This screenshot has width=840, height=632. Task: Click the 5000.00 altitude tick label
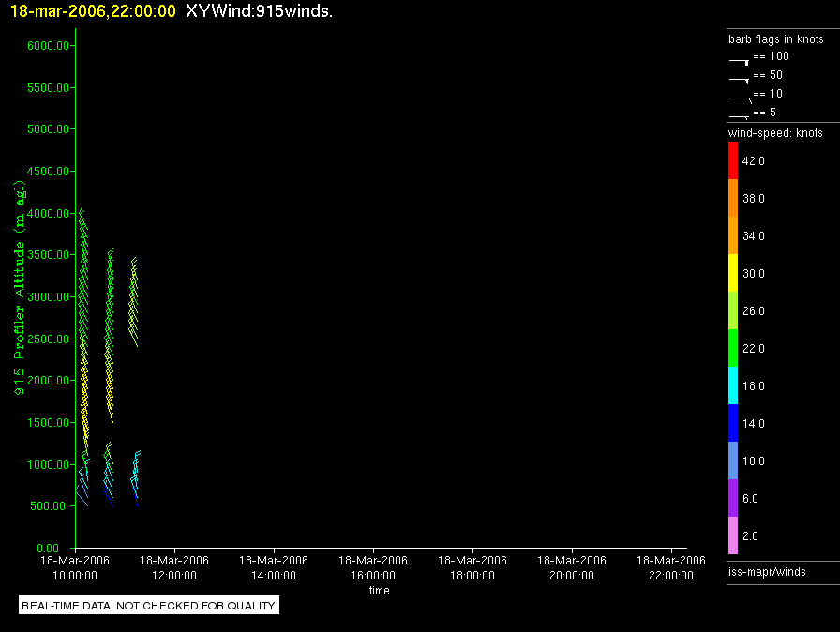(48, 129)
